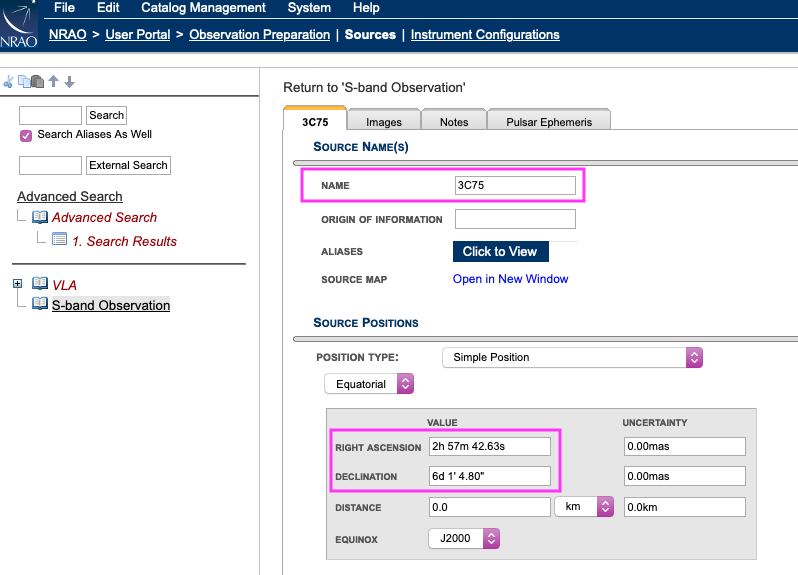Click the Right Ascension value field
The image size is (798, 575).
pyautogui.click(x=489, y=446)
